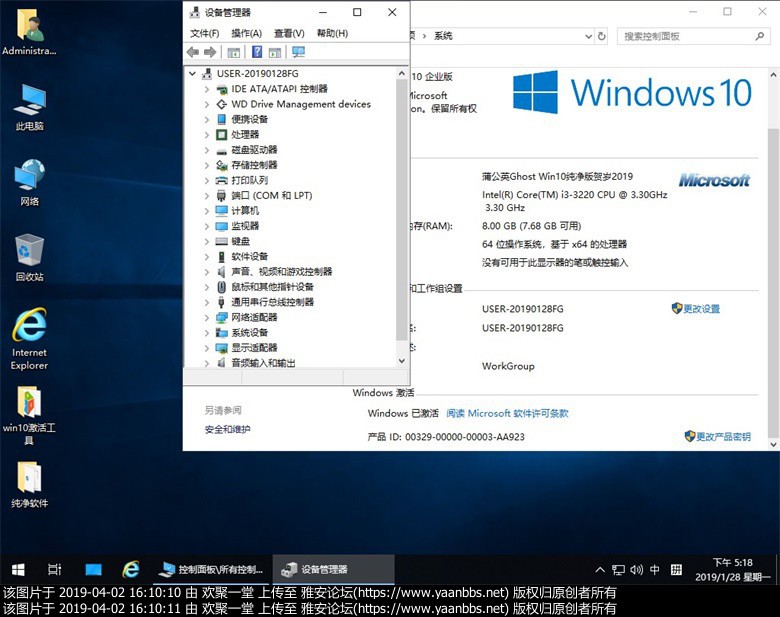
Task: Collapse the USER-20190128FG root node
Action: coord(193,74)
